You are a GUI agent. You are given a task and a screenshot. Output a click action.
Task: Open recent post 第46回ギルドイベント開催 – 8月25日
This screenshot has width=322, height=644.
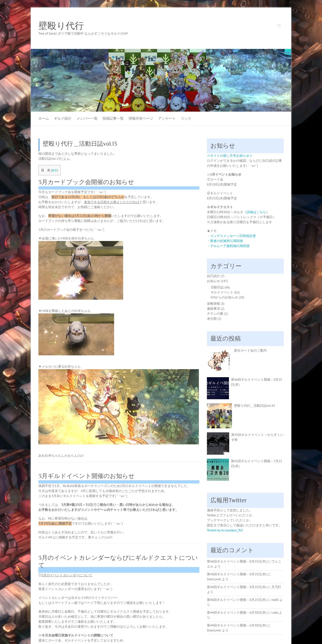click(x=257, y=382)
